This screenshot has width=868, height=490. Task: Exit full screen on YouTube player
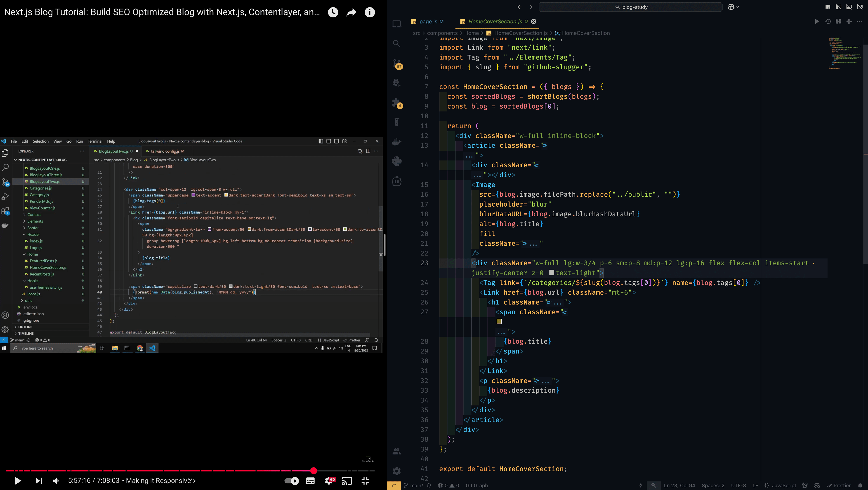[x=365, y=481]
